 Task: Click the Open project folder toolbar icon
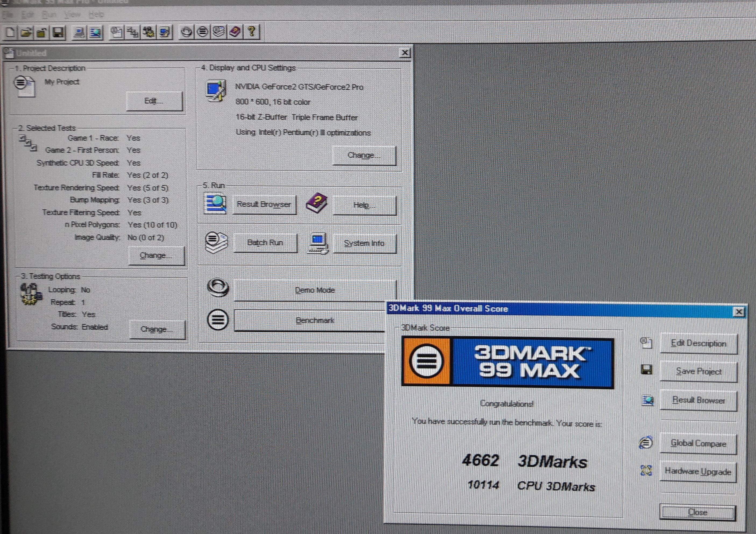pyautogui.click(x=26, y=32)
